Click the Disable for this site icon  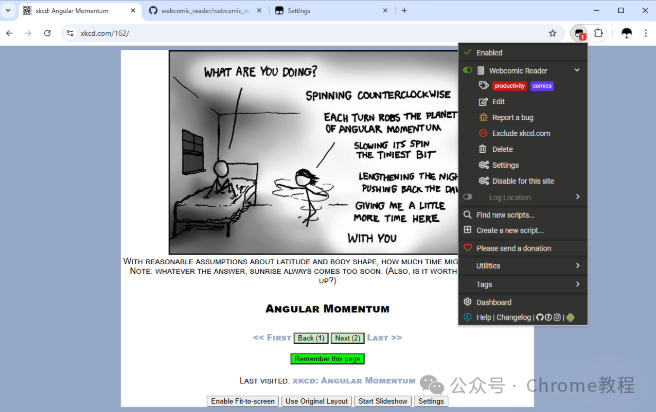(484, 181)
